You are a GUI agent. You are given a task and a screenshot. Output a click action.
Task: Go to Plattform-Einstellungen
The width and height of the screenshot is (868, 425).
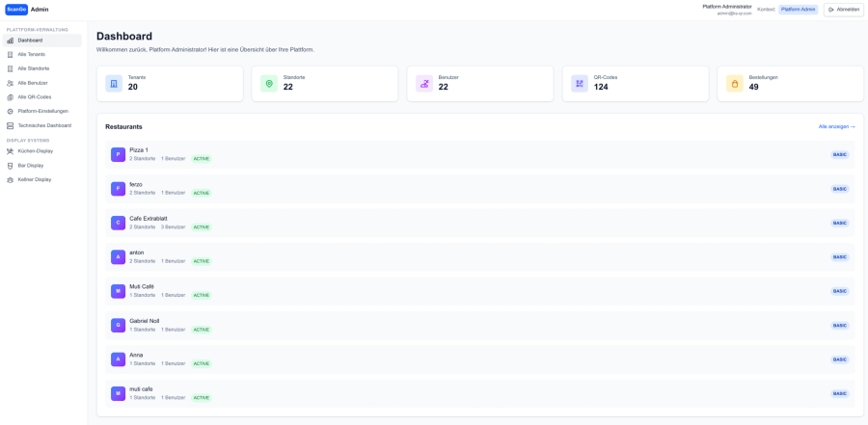(42, 111)
